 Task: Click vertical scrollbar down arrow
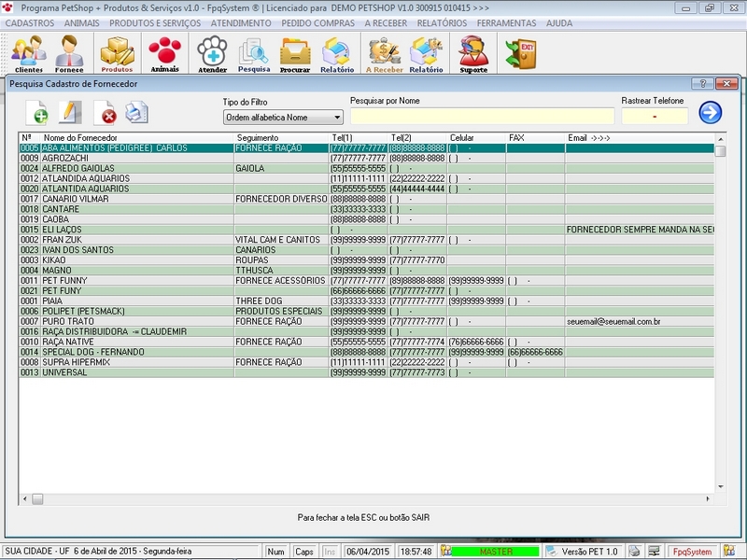[720, 486]
